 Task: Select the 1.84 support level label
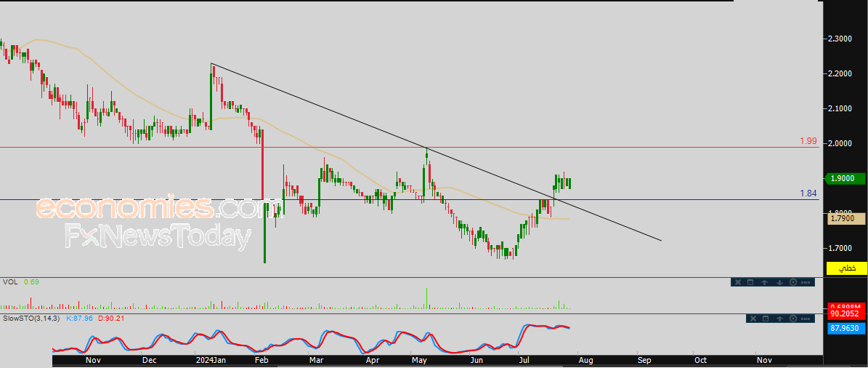coord(808,193)
